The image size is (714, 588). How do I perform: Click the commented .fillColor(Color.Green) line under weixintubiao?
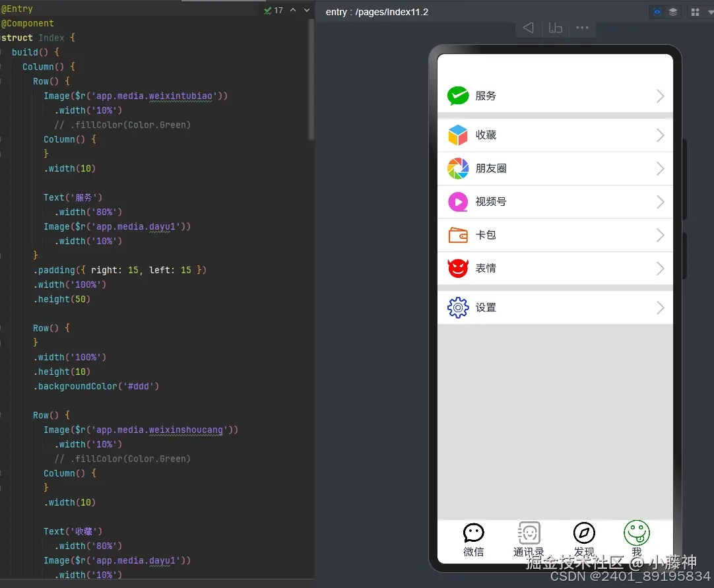[123, 125]
